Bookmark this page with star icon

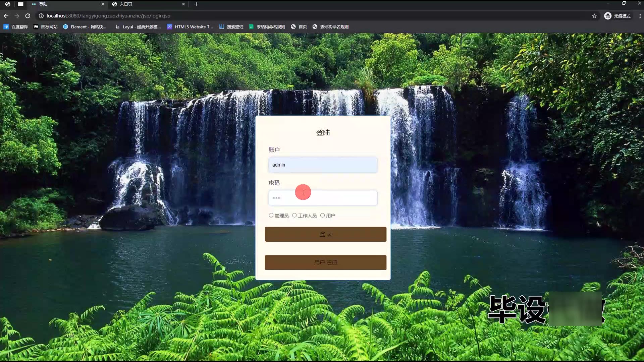pos(594,16)
